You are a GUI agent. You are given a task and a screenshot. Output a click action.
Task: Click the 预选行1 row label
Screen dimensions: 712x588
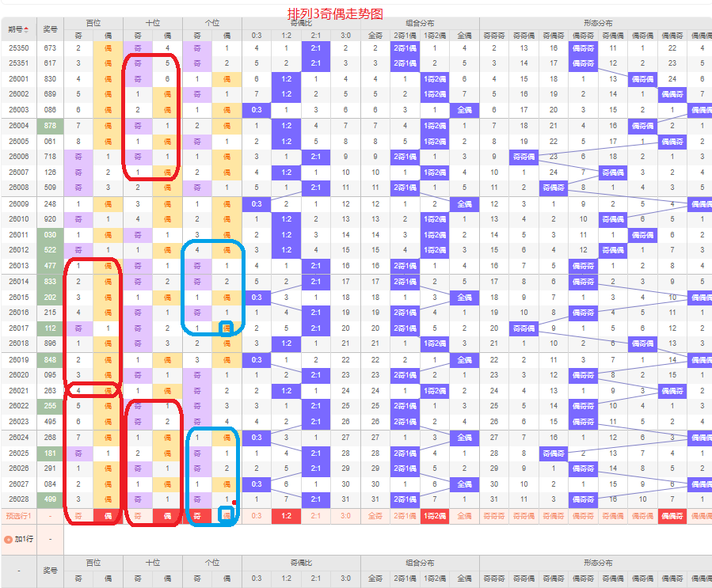pos(19,516)
